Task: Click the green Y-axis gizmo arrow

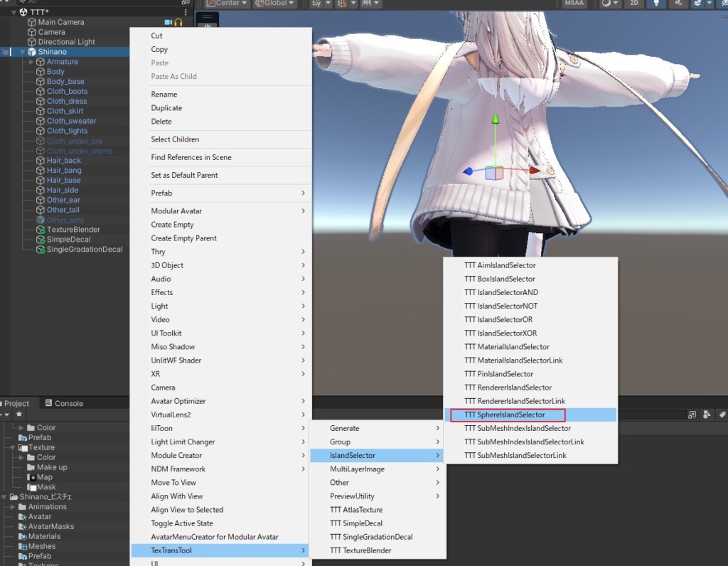Action: [x=496, y=119]
